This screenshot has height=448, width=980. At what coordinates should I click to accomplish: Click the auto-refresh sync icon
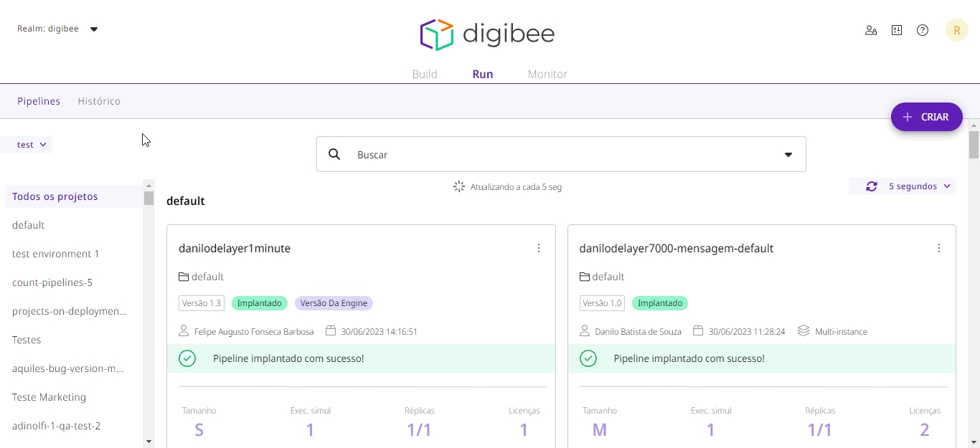click(x=871, y=186)
